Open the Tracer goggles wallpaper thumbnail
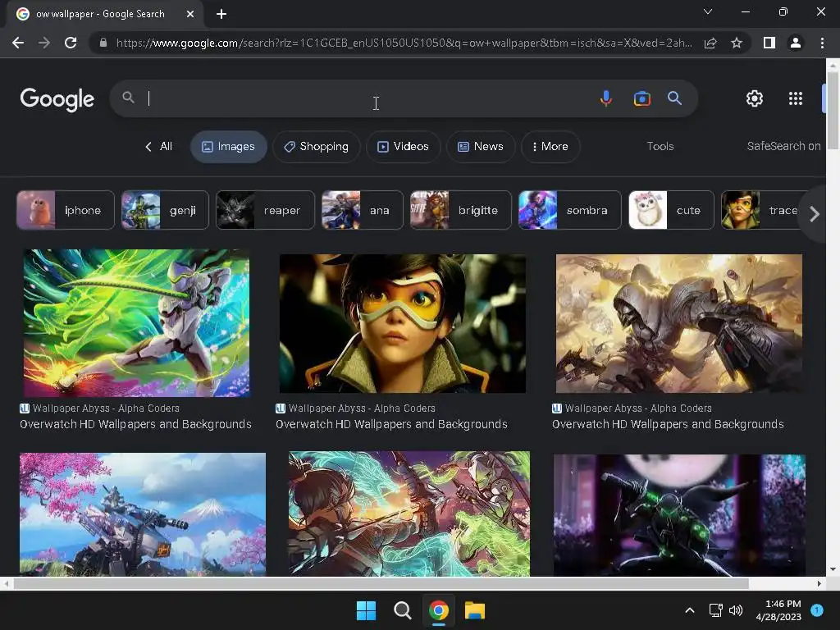Screen dimensions: 840x630 pos(402,323)
